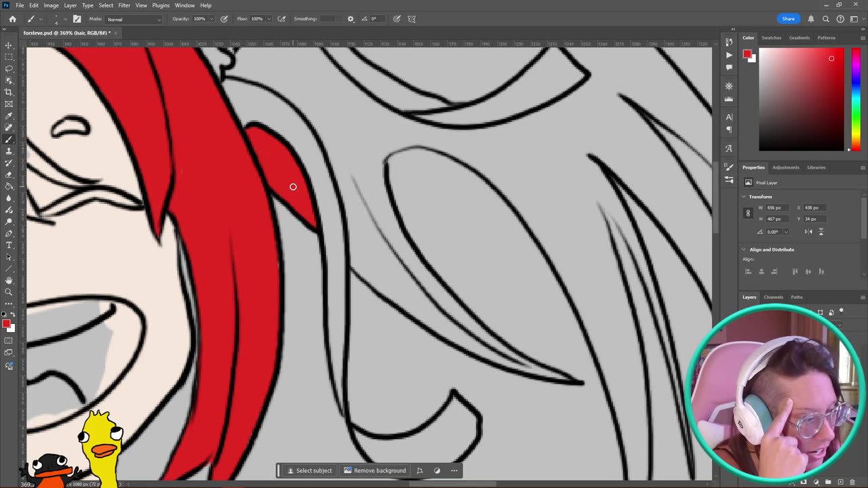The width and height of the screenshot is (868, 488).
Task: Open the Filter menu
Action: pyautogui.click(x=124, y=5)
